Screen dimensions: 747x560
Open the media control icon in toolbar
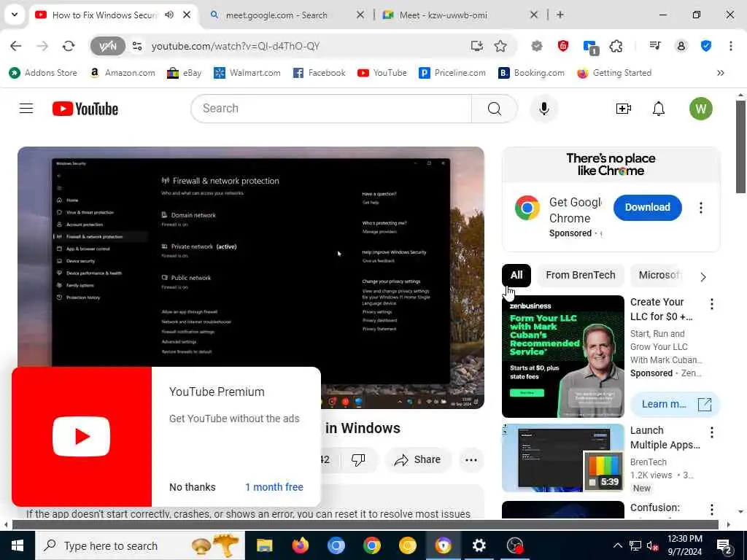pyautogui.click(x=655, y=46)
